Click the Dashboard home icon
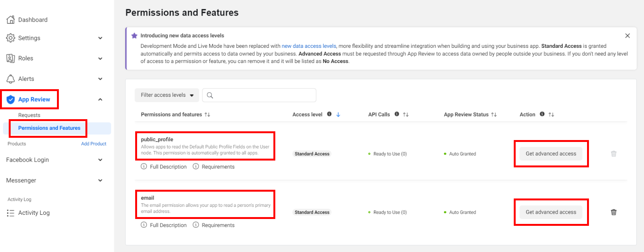The height and width of the screenshot is (252, 644). pos(11,20)
